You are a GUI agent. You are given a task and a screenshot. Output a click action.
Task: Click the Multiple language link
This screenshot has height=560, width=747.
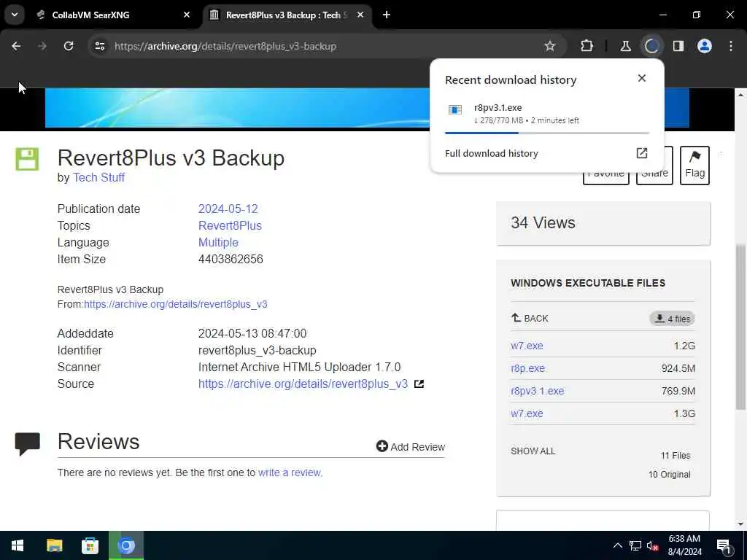click(x=218, y=242)
